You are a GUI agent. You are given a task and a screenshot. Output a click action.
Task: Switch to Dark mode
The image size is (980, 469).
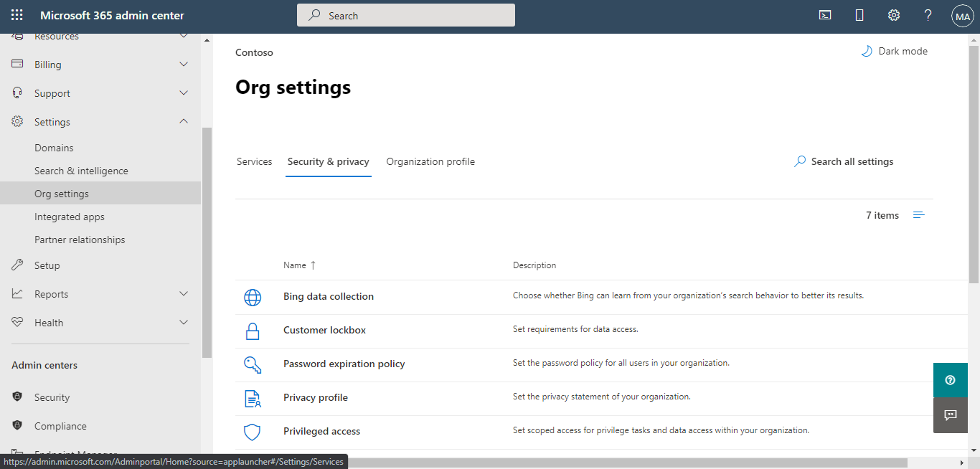(x=894, y=51)
